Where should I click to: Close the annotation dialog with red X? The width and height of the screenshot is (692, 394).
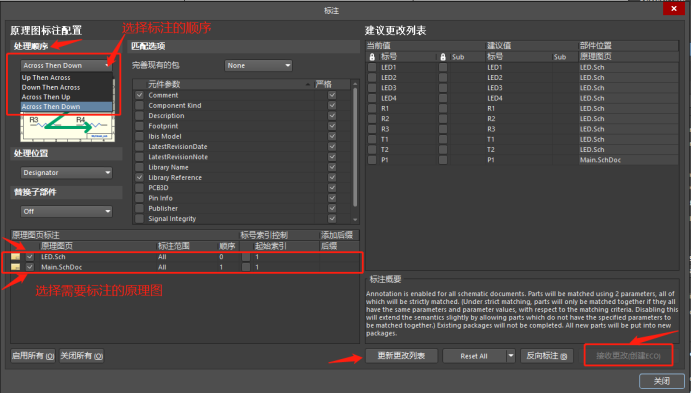click(x=673, y=9)
